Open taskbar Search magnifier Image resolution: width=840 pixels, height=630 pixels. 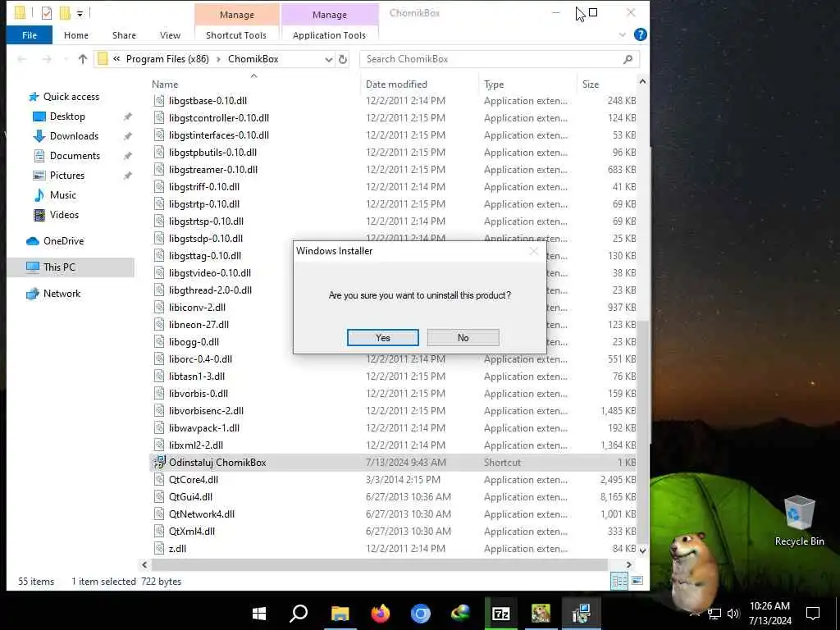299,614
